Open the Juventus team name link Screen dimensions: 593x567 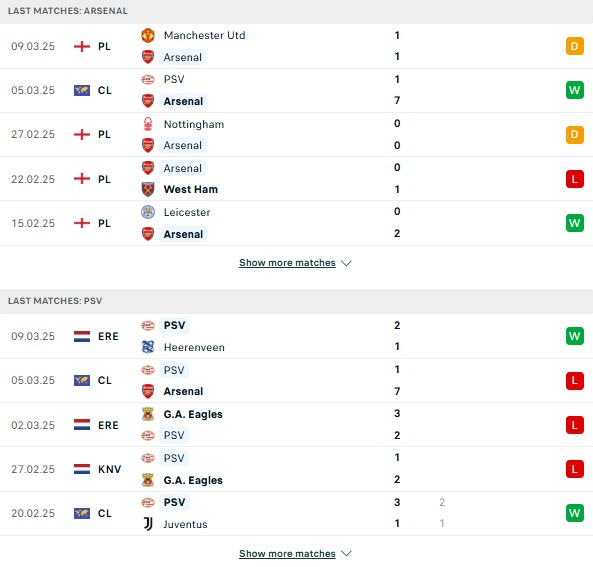pyautogui.click(x=185, y=524)
